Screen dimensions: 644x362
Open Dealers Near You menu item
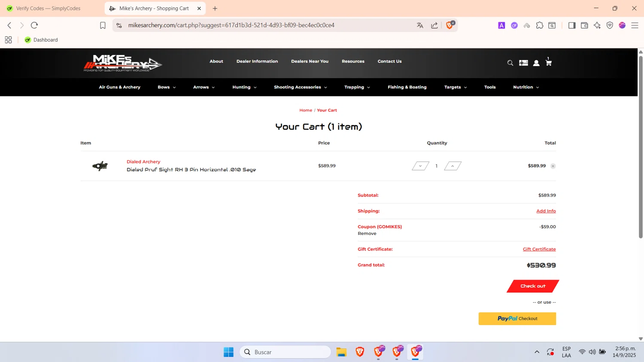(310, 61)
